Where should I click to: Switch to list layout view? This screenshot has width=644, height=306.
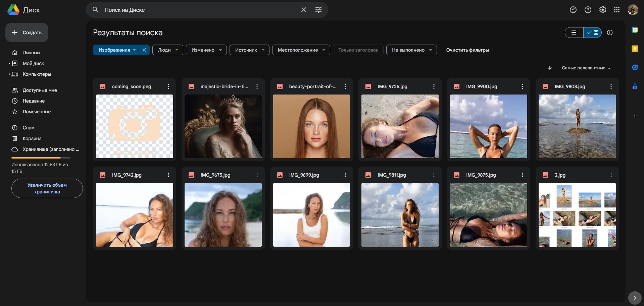(574, 33)
